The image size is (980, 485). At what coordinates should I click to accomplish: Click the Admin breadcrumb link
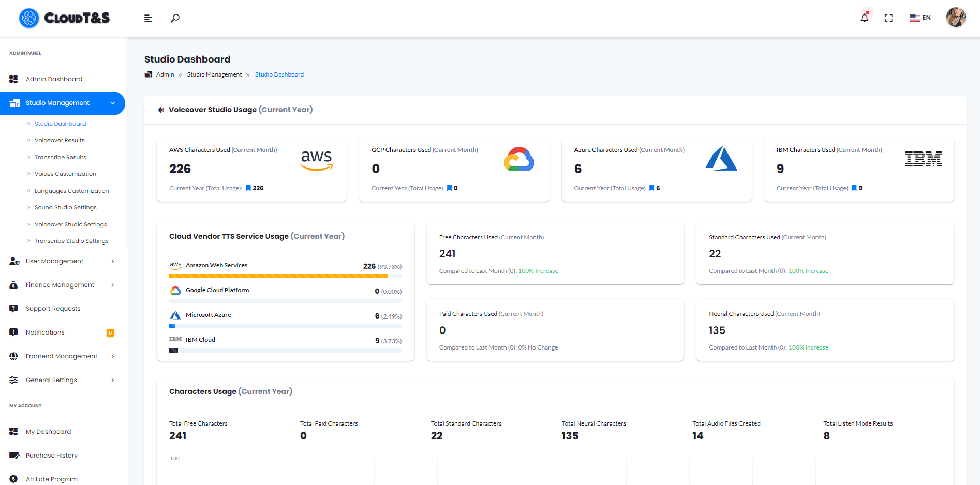tap(165, 74)
